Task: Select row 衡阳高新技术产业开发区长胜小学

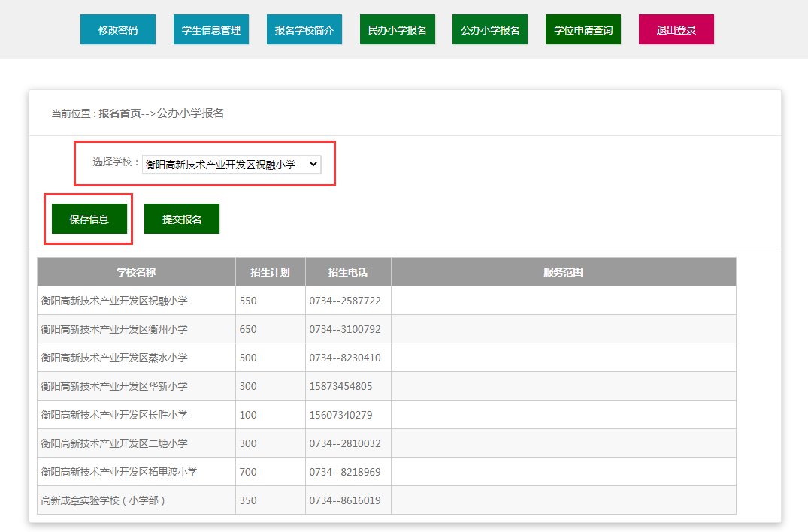Action: tap(386, 415)
